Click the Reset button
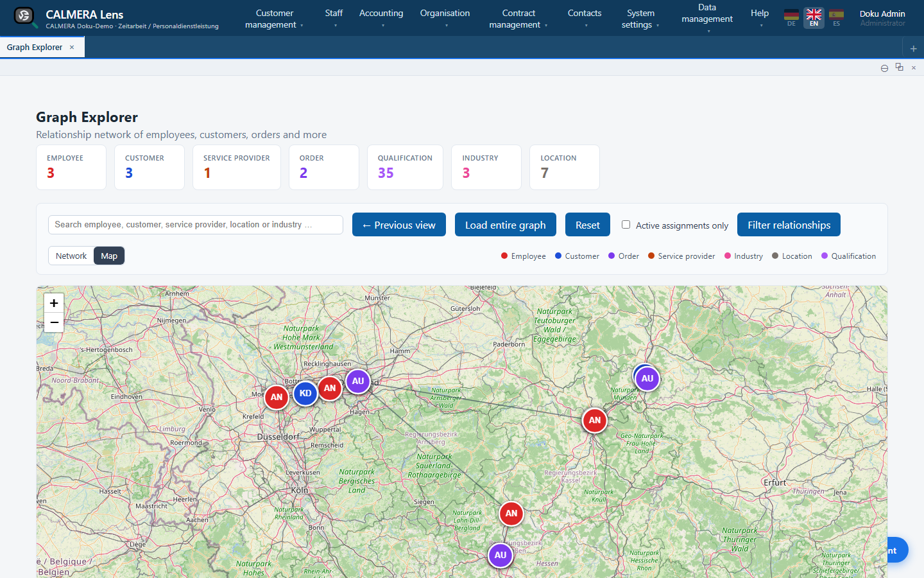The height and width of the screenshot is (578, 924). click(x=588, y=225)
